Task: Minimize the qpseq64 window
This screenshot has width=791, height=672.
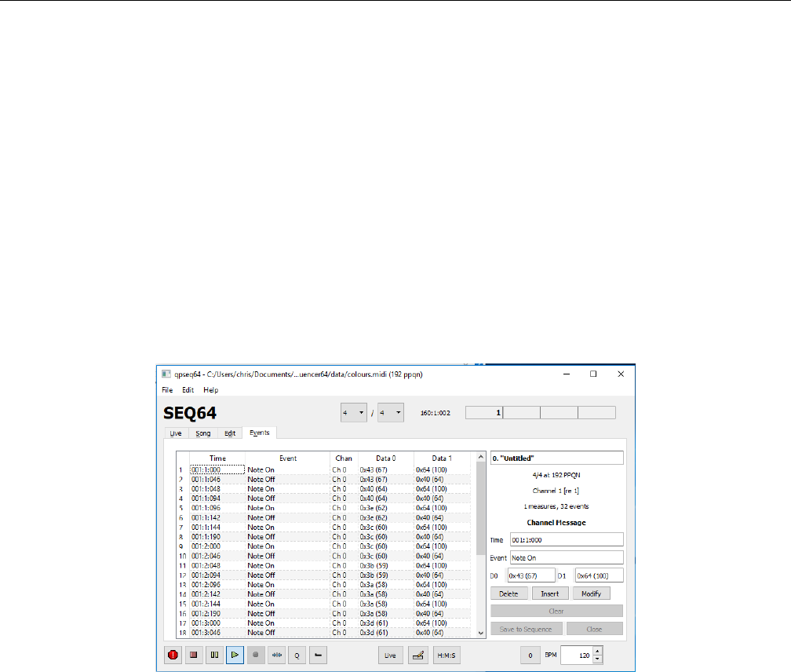Action: [567, 374]
